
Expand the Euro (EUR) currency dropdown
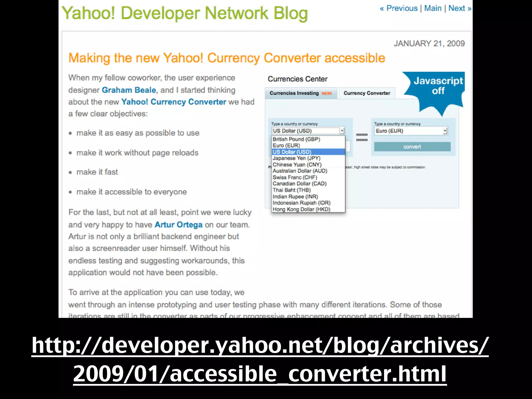tap(445, 131)
